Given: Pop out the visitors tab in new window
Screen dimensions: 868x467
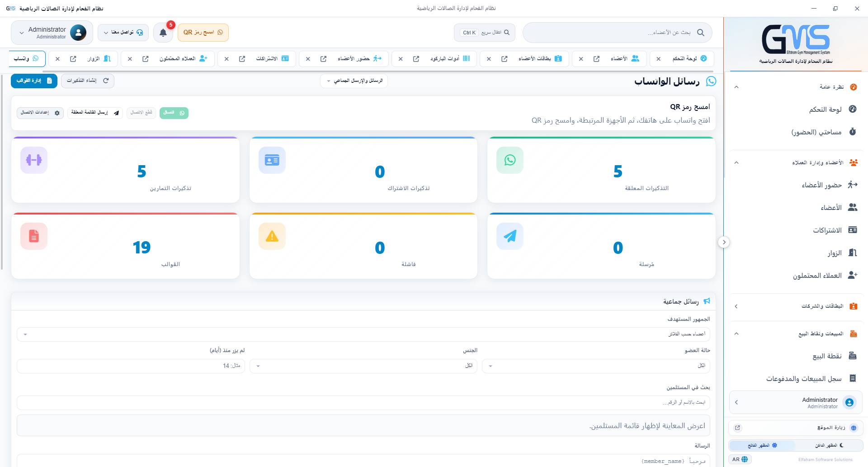Looking at the screenshot, I should [73, 59].
